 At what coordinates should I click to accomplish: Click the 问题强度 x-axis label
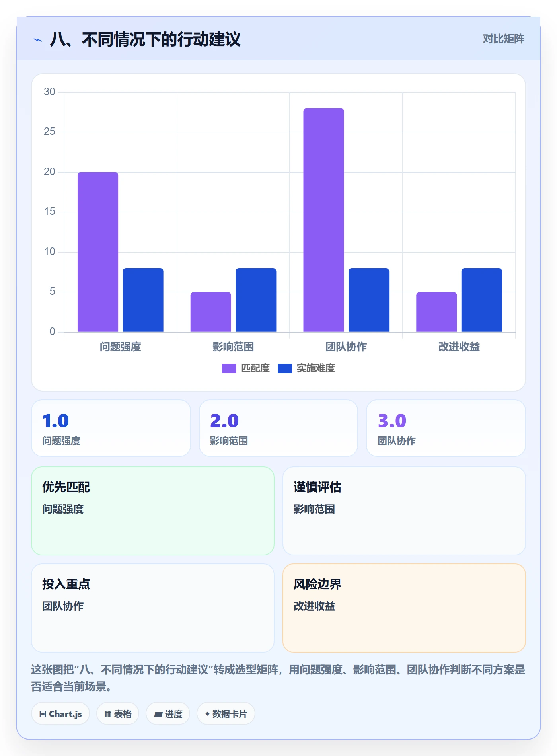pos(120,347)
